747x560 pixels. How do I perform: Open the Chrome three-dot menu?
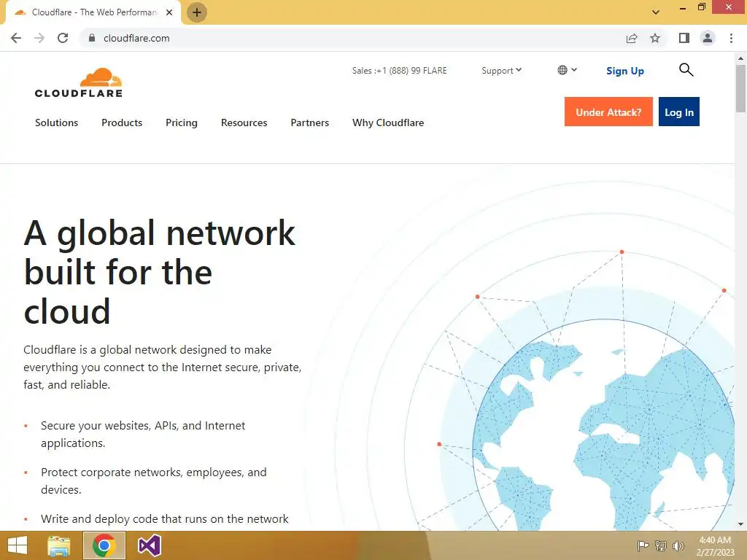[731, 38]
